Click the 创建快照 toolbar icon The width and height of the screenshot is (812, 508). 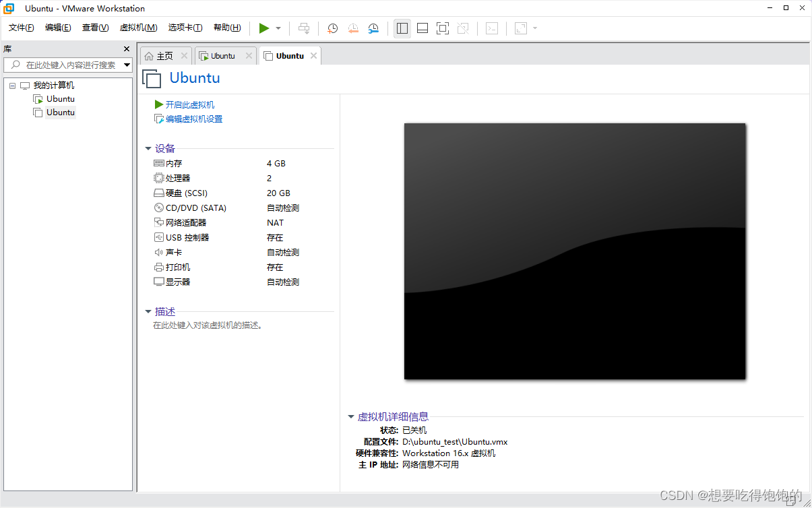[x=332, y=28]
